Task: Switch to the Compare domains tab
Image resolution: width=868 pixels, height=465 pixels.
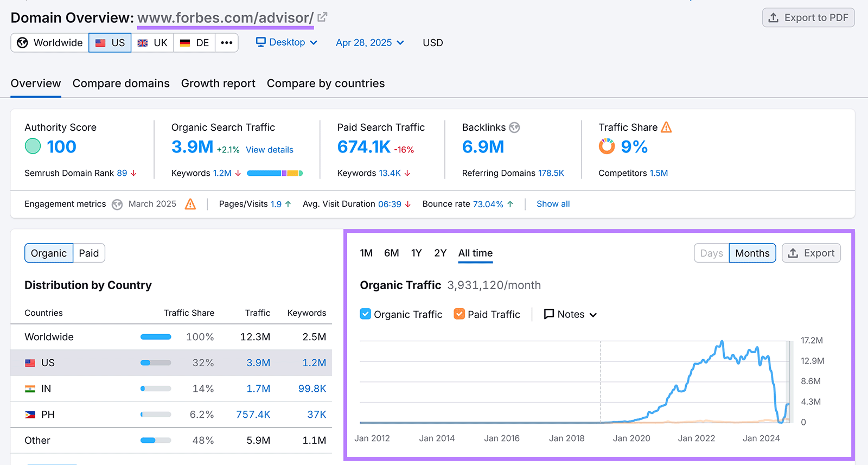Action: tap(121, 84)
